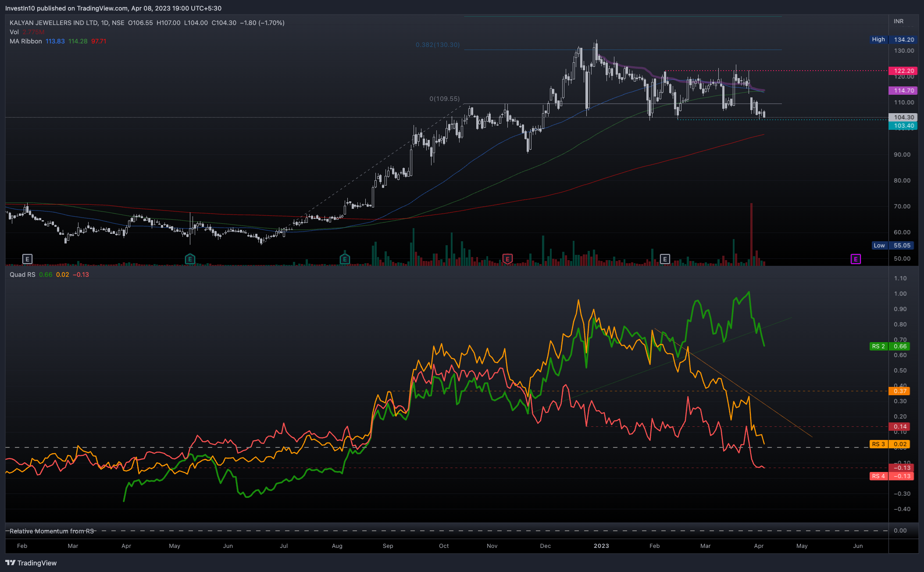Viewport: 924px width, 572px height.
Task: Click the red earnings E marker near November
Action: click(507, 259)
